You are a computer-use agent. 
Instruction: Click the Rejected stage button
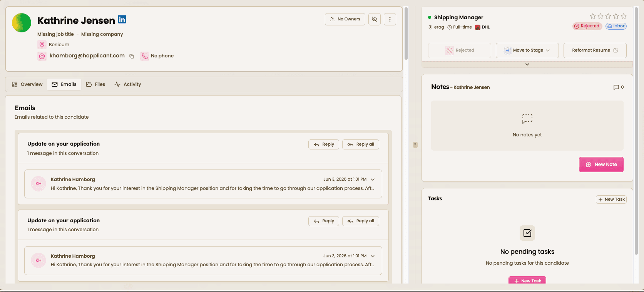460,50
